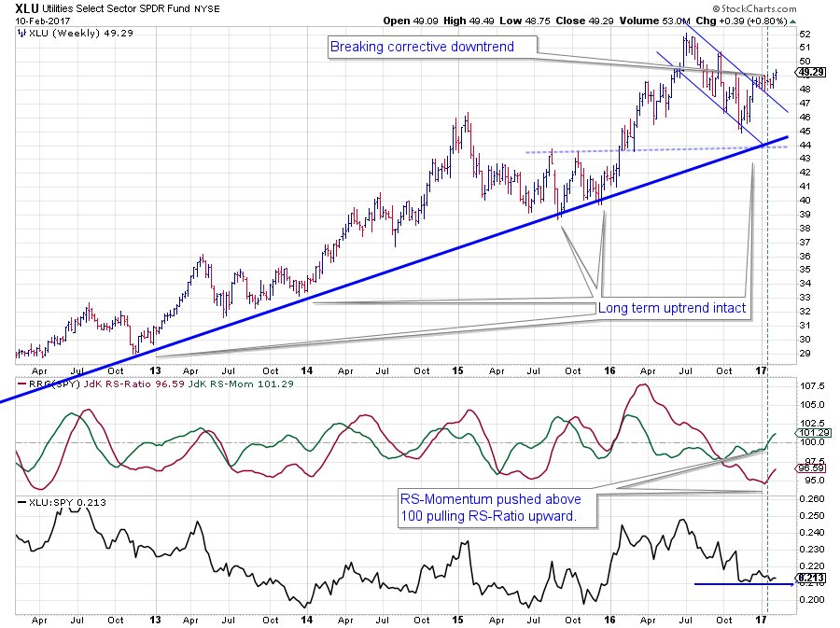Click the Close 49.29 value
Screen dimensions: 840x628
click(x=584, y=21)
